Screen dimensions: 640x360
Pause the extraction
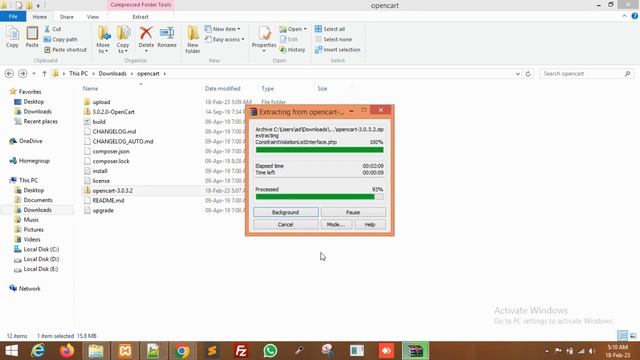coord(353,212)
